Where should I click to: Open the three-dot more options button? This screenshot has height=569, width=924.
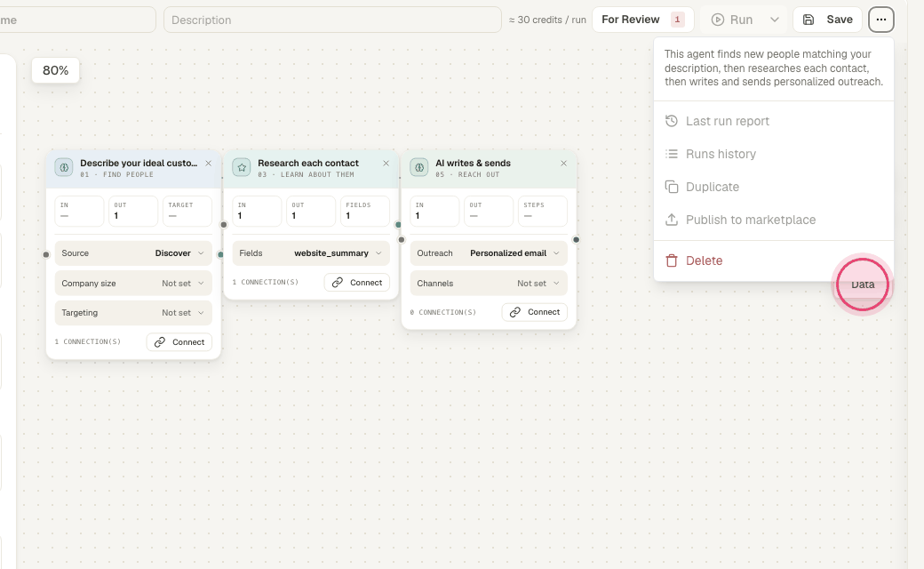pyautogui.click(x=881, y=20)
